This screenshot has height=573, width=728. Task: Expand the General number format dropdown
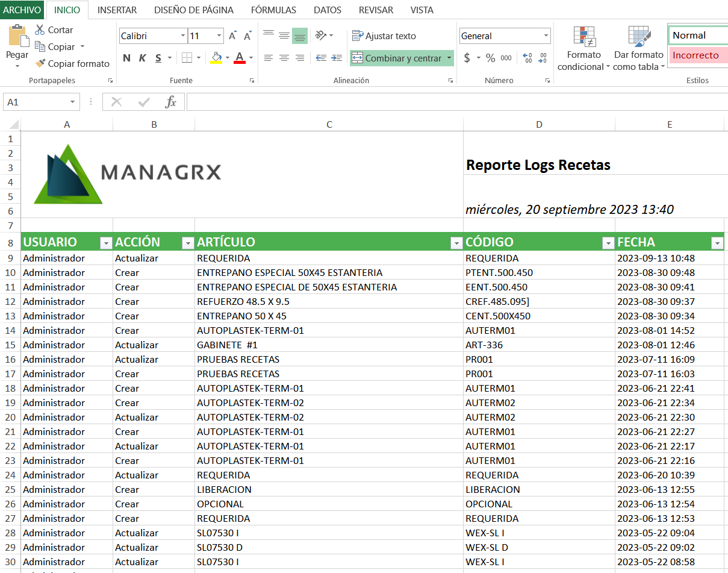(x=546, y=36)
